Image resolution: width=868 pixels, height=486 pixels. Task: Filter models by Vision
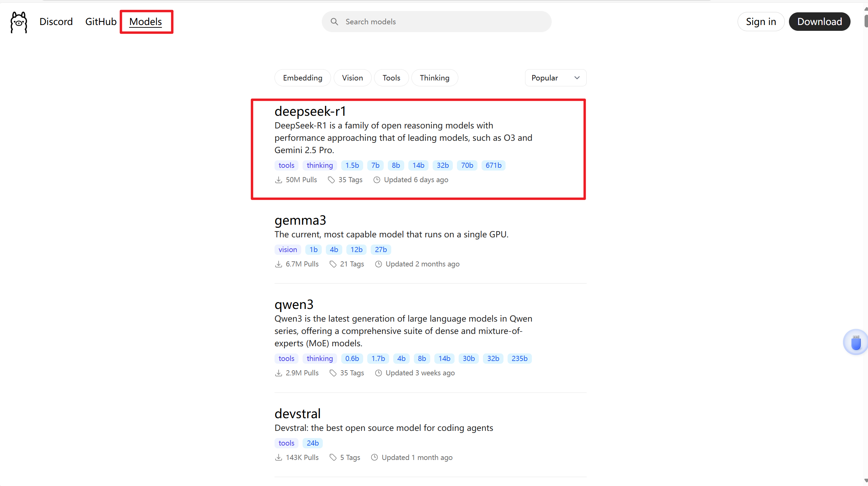[x=353, y=78]
